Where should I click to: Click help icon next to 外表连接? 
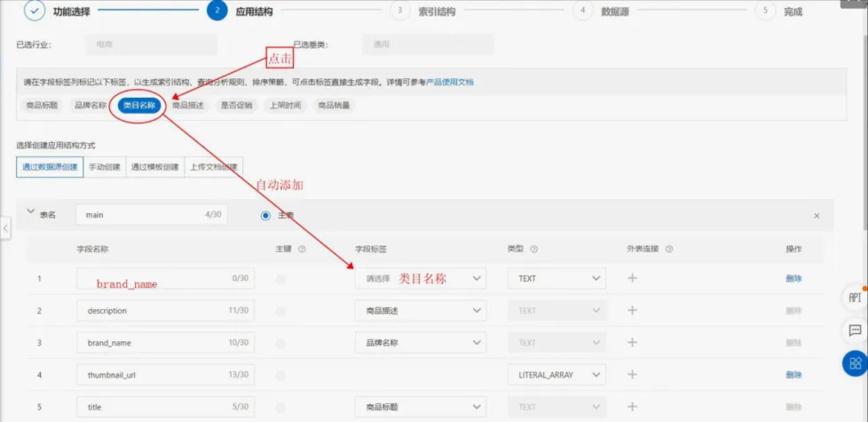(x=668, y=250)
